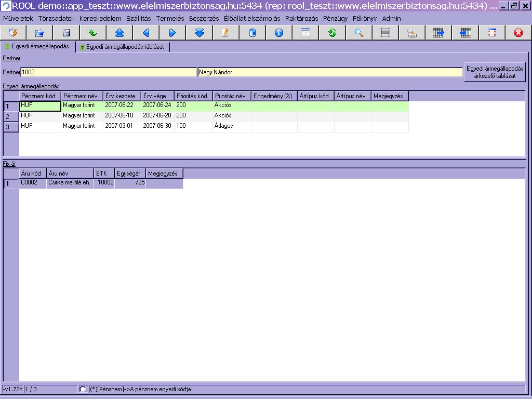Open the Pénzügy menu
Screen dimensions: 532x399
(335, 18)
